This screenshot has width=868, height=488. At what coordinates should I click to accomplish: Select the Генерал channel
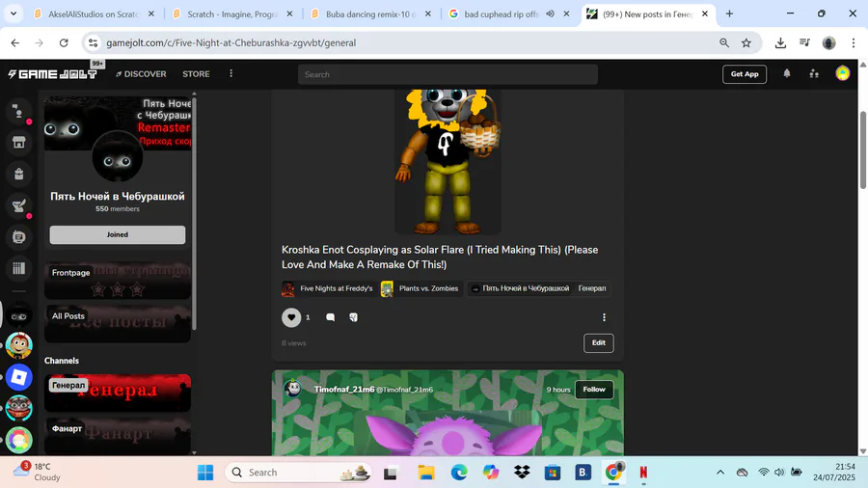[118, 393]
